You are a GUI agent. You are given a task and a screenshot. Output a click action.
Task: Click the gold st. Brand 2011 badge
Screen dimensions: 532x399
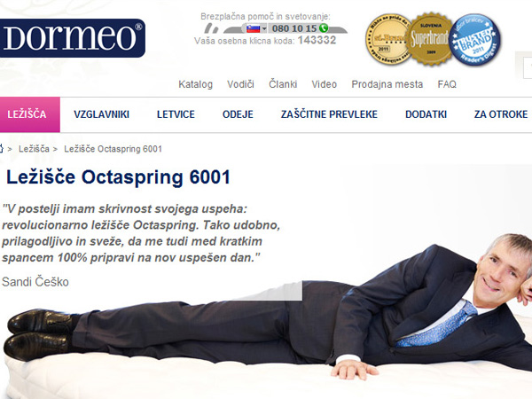click(387, 39)
